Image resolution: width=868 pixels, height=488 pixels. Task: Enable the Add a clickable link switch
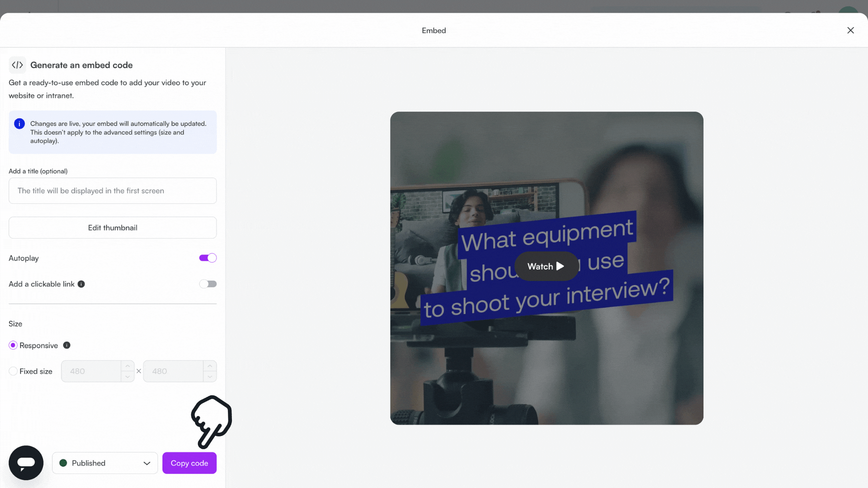coord(208,284)
